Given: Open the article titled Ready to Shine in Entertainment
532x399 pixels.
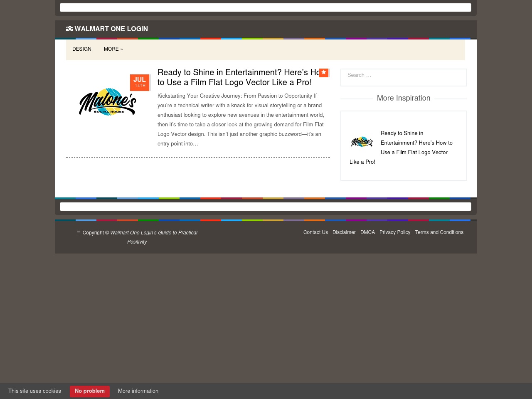Looking at the screenshot, I should click(x=239, y=77).
